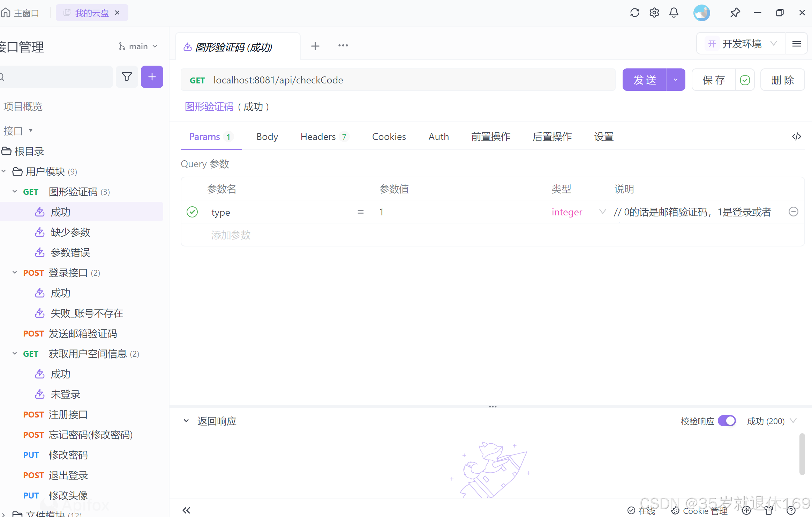Click the 删除 delete button
The height and width of the screenshot is (517, 812).
[782, 80]
